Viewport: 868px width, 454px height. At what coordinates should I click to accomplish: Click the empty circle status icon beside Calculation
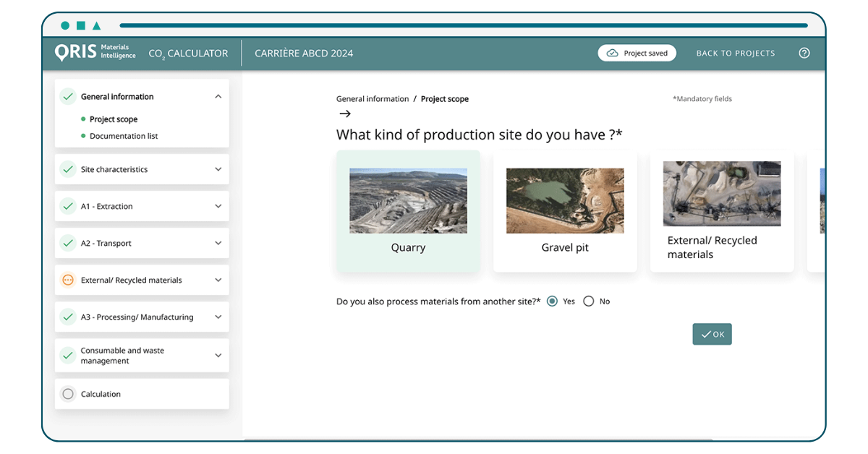[x=68, y=394]
